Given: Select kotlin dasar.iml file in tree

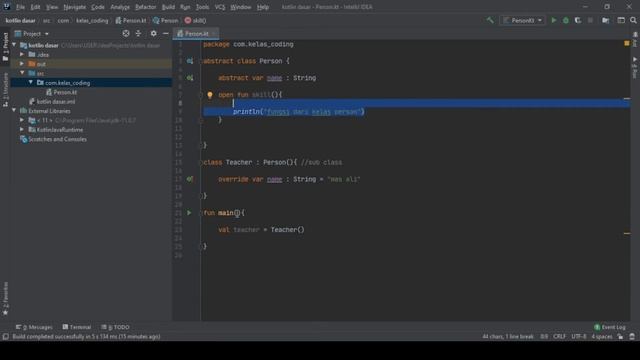Looking at the screenshot, I should (52, 102).
